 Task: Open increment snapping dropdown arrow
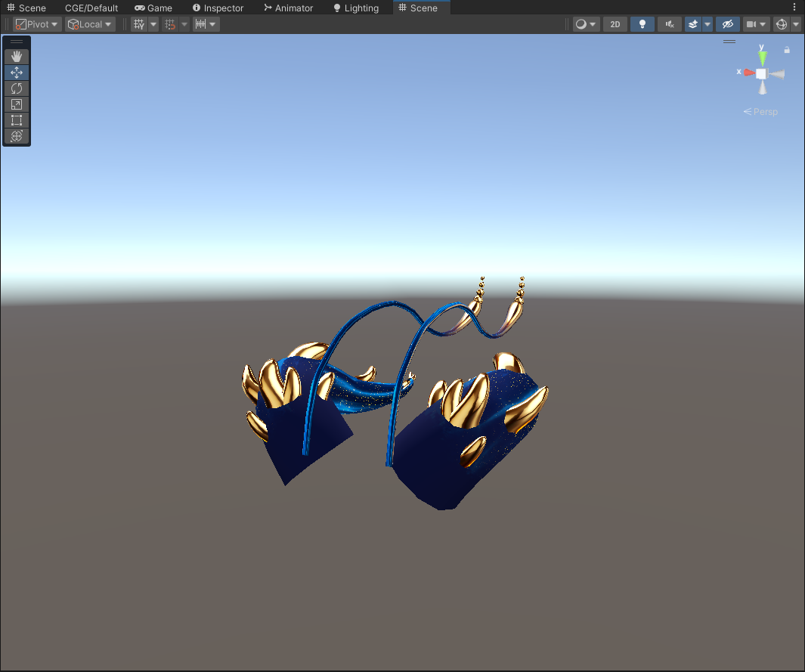click(213, 24)
